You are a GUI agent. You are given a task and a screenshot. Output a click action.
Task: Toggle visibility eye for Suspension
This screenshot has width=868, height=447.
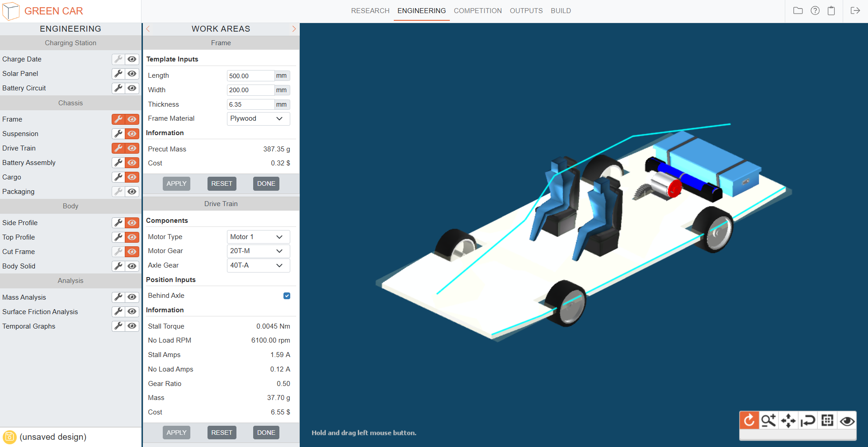132,134
